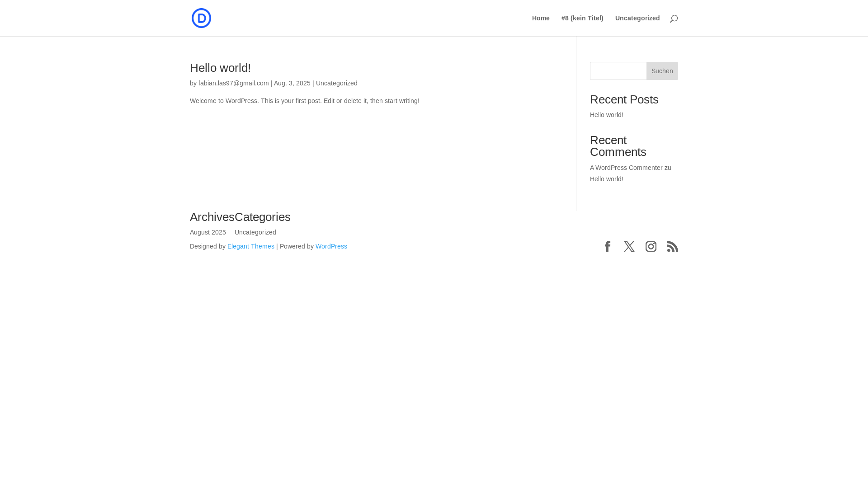Open the X (Twitter) footer icon
The width and height of the screenshot is (868, 488).
coord(629,246)
